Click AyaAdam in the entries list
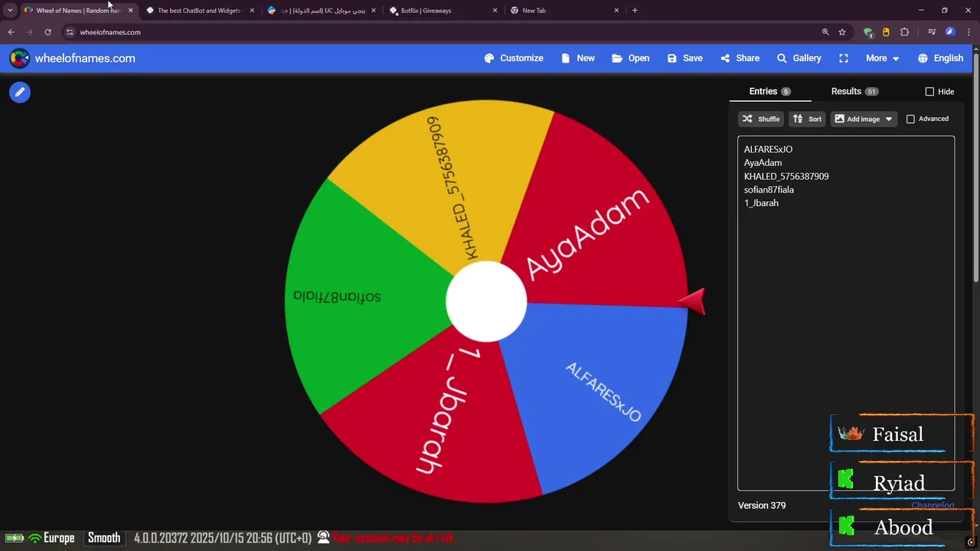The width and height of the screenshot is (980, 551). 763,163
